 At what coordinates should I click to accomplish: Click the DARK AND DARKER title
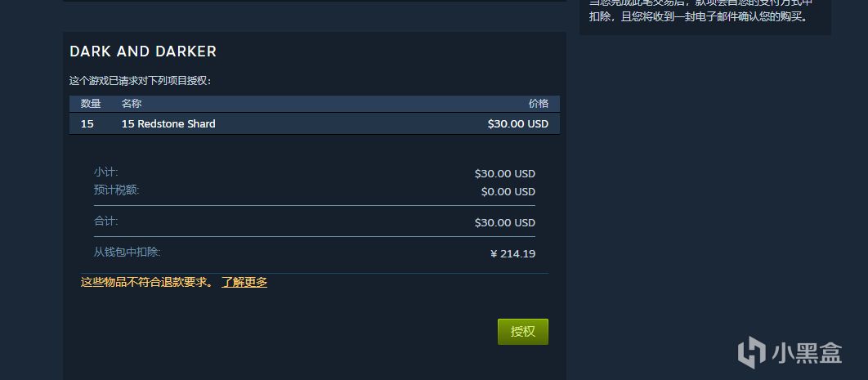(x=143, y=51)
